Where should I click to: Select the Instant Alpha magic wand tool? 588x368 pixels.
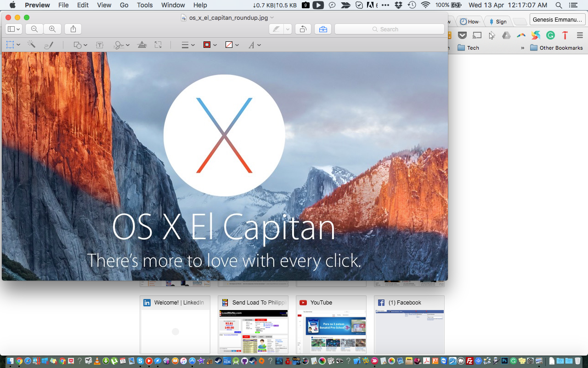click(31, 45)
